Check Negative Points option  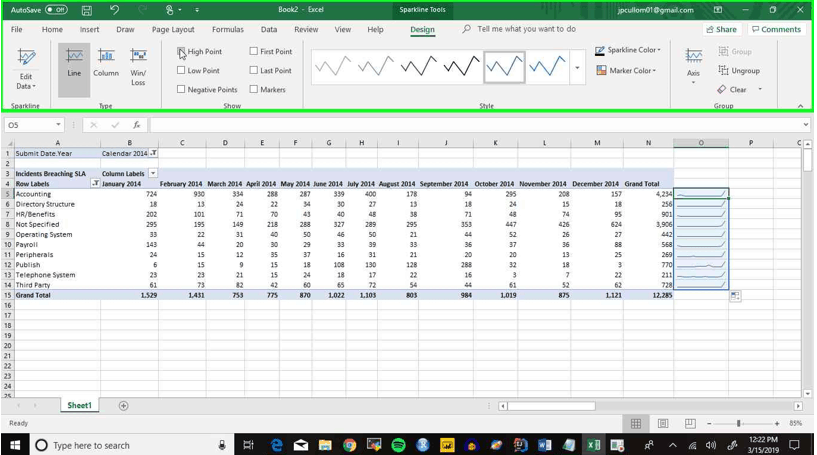click(x=181, y=90)
